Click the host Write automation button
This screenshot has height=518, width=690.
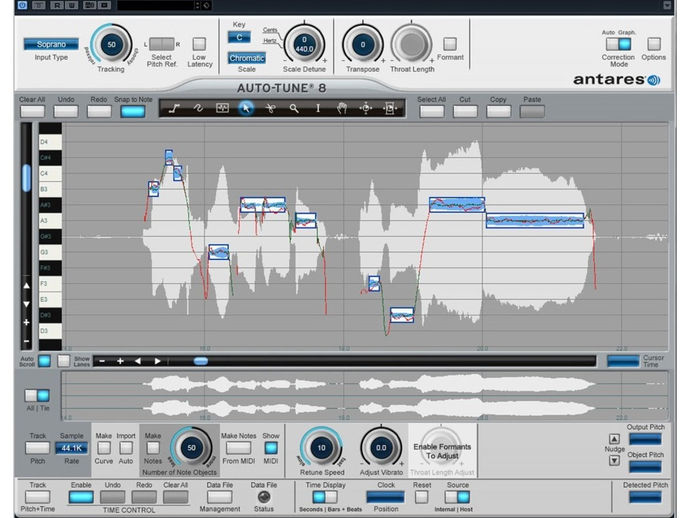point(72,5)
